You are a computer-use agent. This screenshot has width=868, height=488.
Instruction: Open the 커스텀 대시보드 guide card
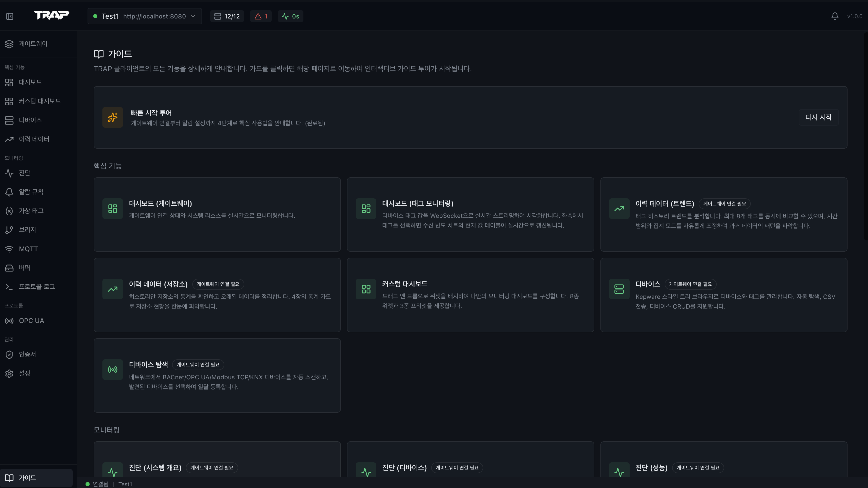pyautogui.click(x=470, y=295)
